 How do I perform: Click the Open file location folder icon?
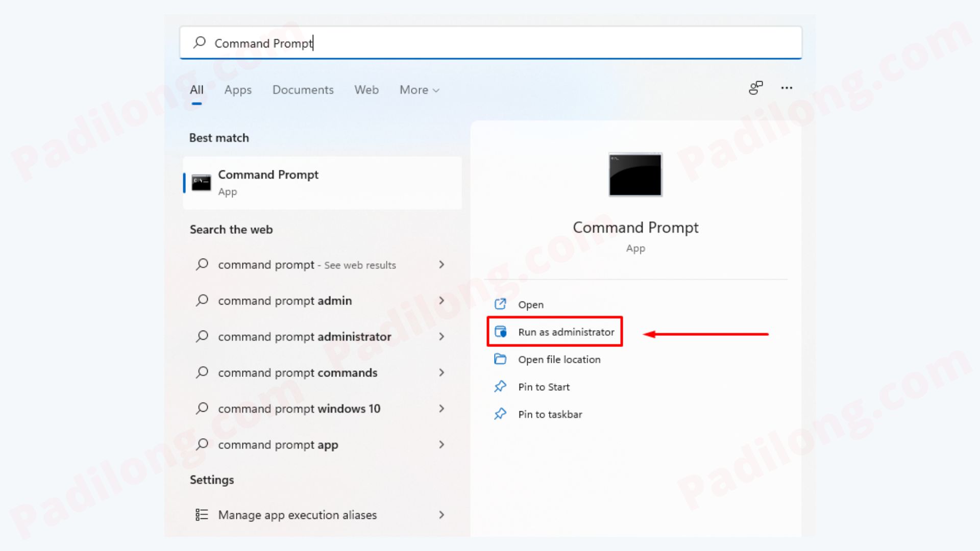(501, 359)
